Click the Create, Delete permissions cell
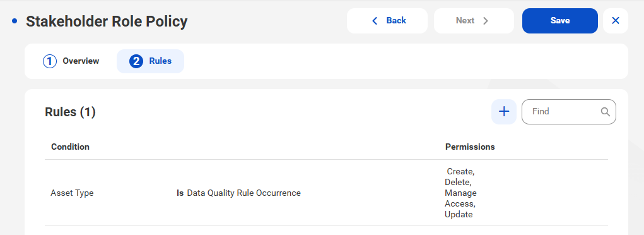 click(460, 193)
